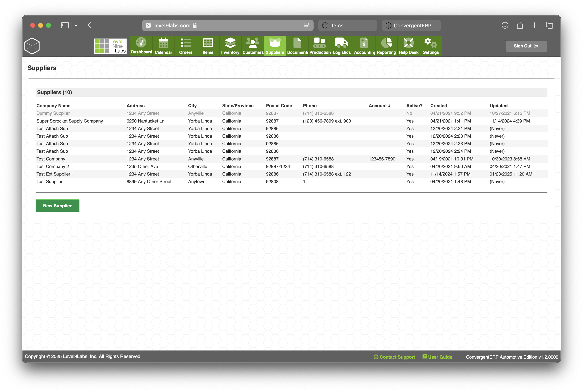Viewport: 583px width, 392px height.
Task: Open the Test Supplier row
Action: [291, 182]
